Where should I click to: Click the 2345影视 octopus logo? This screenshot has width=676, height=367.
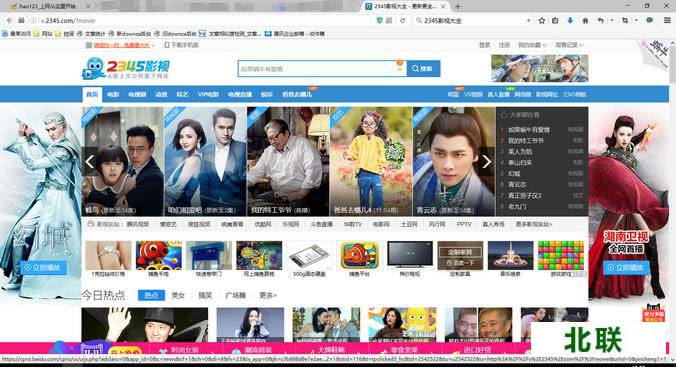(125, 68)
